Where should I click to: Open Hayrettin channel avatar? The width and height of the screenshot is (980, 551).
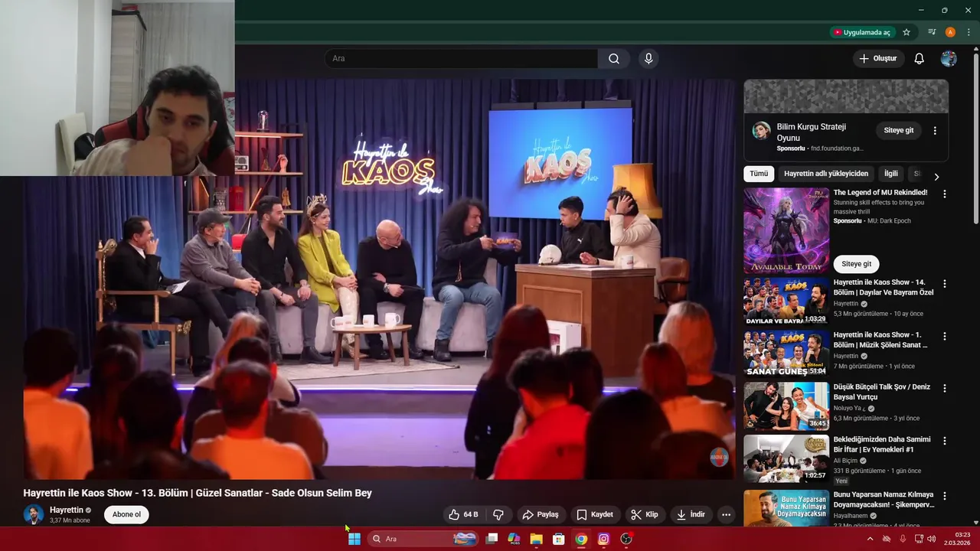click(33, 514)
